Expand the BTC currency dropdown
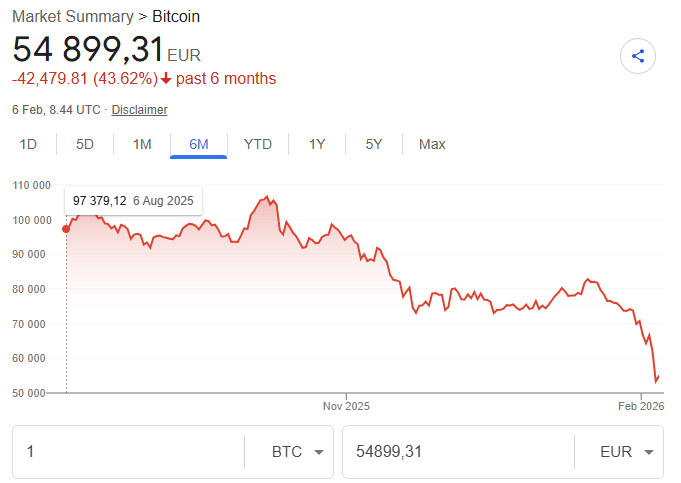This screenshot has width=681, height=483. (289, 452)
